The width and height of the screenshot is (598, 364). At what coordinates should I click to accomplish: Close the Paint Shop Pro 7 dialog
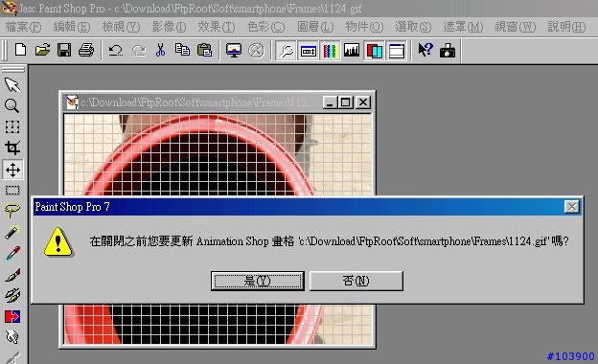[572, 207]
